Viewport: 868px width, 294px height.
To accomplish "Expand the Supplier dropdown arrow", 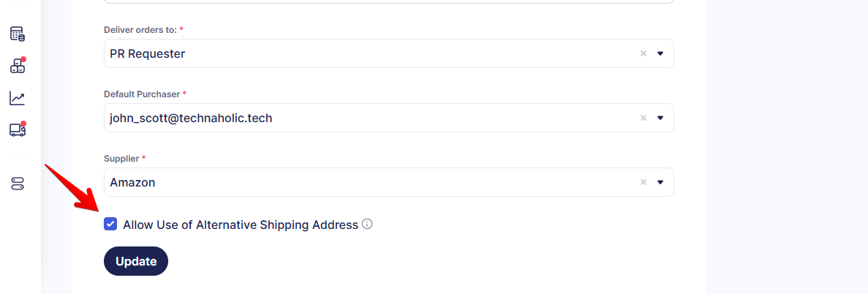I will point(660,182).
